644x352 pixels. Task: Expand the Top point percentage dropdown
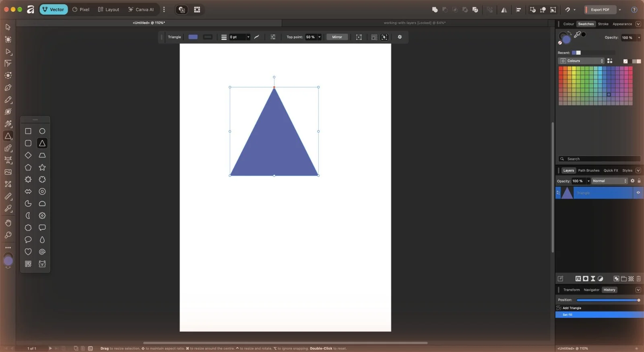pos(320,37)
